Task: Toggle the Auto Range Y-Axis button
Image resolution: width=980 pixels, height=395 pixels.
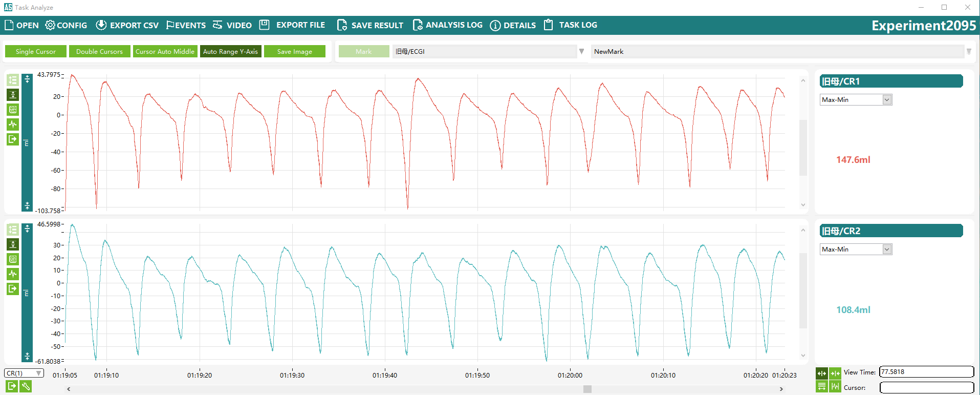Action: pyautogui.click(x=230, y=52)
